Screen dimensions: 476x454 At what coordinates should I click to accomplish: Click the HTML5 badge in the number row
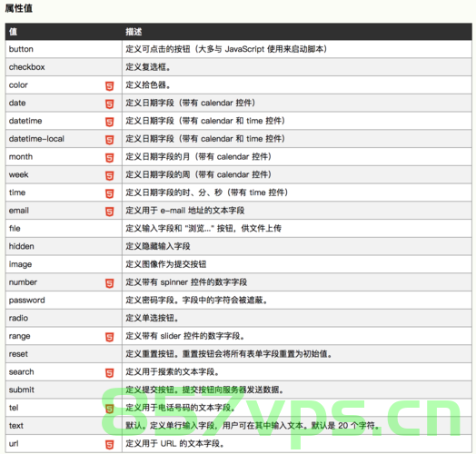click(x=110, y=283)
